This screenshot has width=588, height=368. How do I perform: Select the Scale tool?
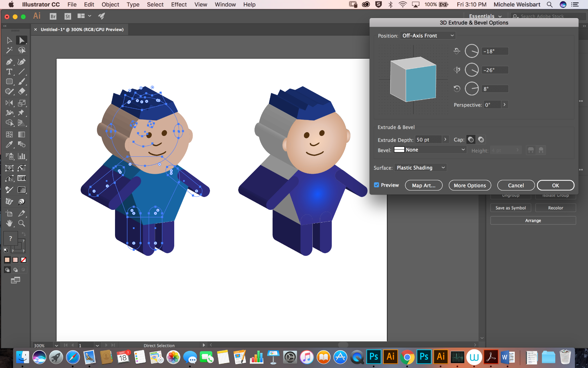(21, 103)
